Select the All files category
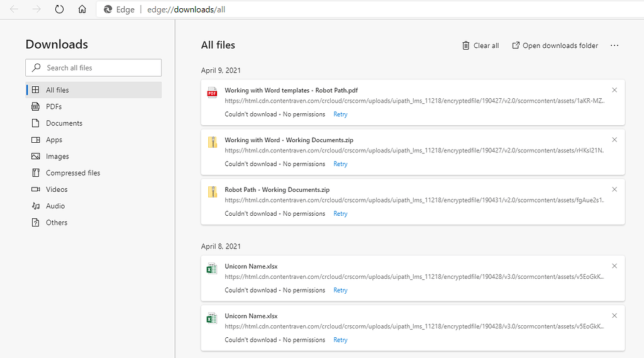644x358 pixels. [x=57, y=90]
